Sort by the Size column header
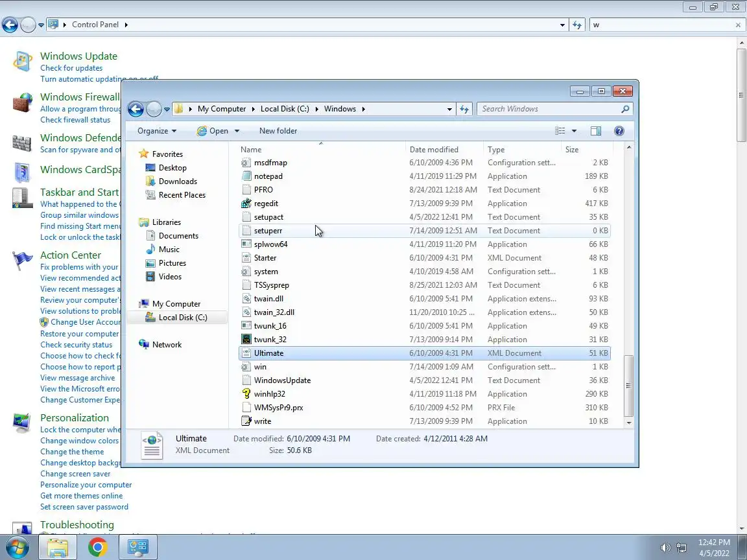 point(587,149)
